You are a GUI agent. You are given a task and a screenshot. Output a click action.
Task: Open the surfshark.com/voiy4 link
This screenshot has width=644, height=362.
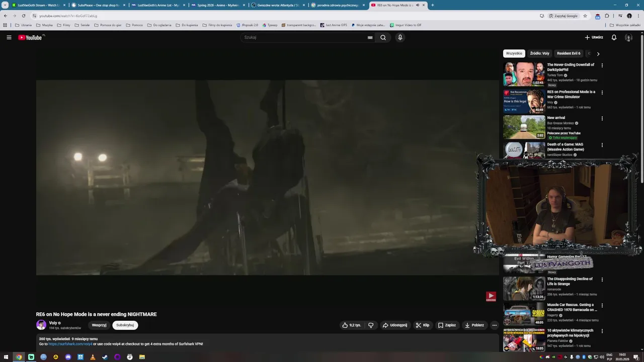[x=70, y=344]
